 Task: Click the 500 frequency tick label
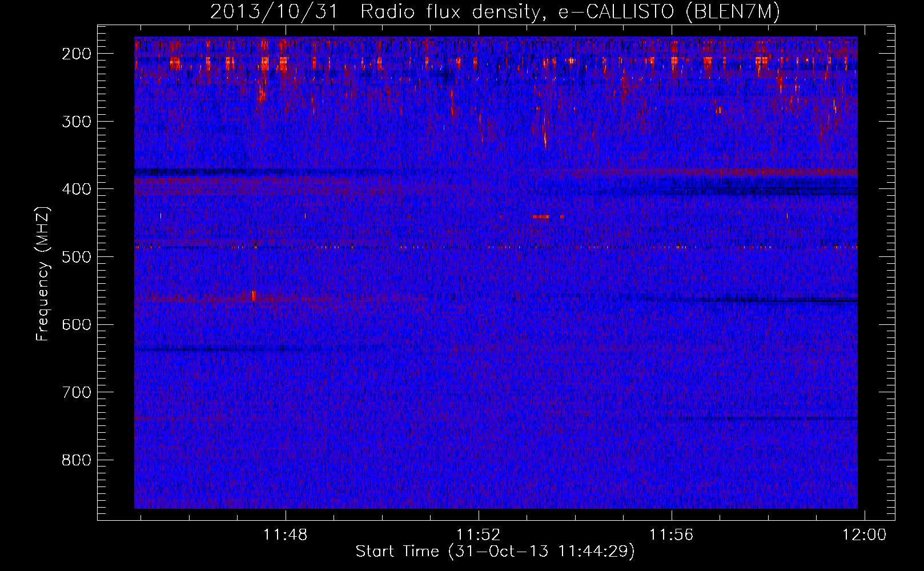click(x=76, y=256)
